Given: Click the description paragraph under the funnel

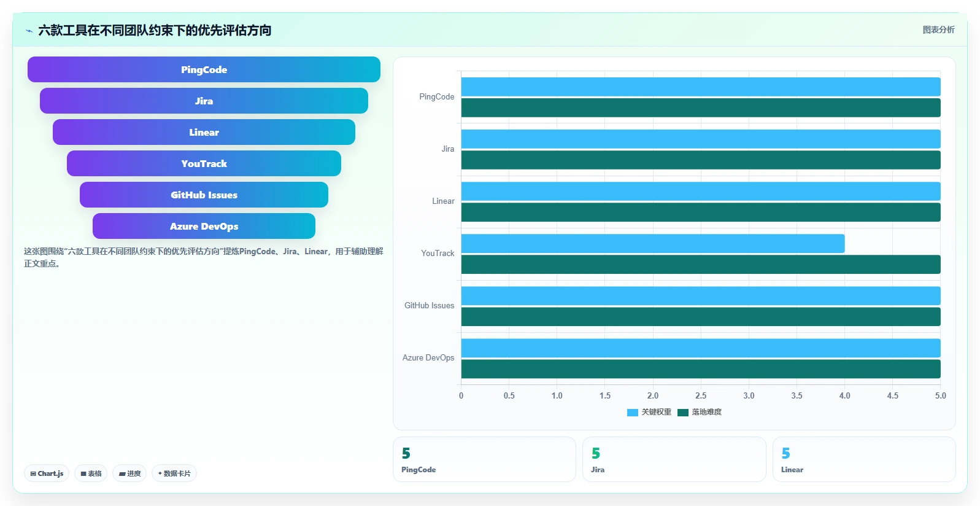Looking at the screenshot, I should (203, 257).
